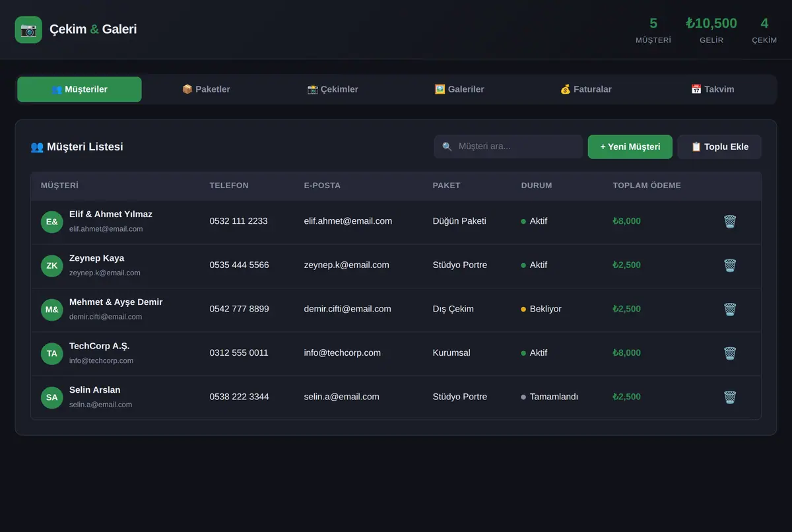The height and width of the screenshot is (532, 792).
Task: Switch to the Müşteriler tab
Action: [x=79, y=89]
